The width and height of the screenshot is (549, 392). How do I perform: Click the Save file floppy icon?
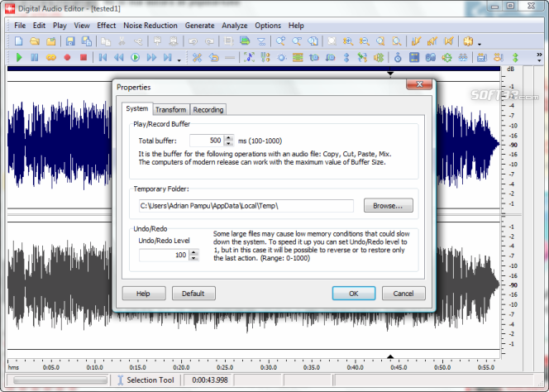click(x=70, y=41)
